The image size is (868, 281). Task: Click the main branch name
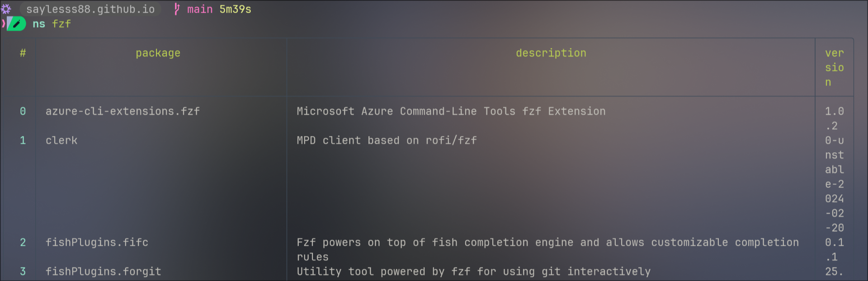pyautogui.click(x=200, y=9)
